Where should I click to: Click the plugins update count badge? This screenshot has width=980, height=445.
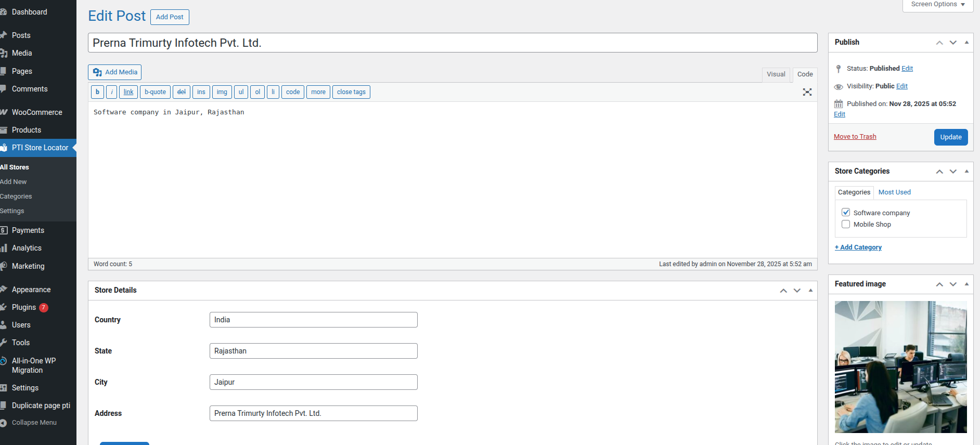[x=44, y=307]
